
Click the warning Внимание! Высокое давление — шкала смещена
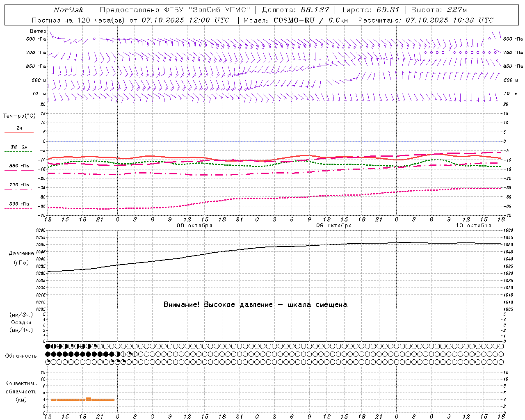click(256, 305)
